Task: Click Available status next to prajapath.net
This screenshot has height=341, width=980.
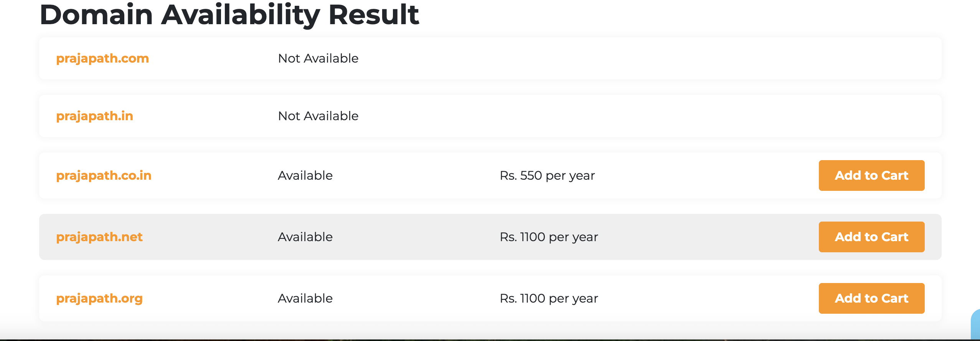Action: (305, 237)
